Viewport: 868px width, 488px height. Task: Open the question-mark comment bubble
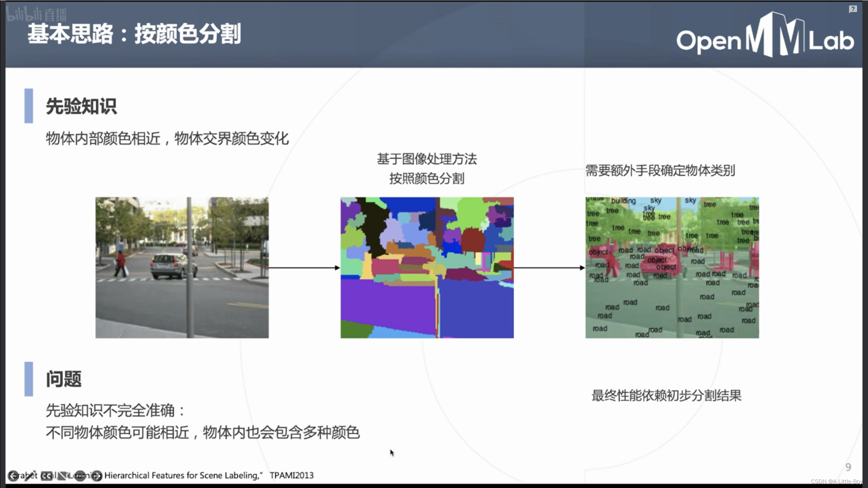(x=853, y=9)
